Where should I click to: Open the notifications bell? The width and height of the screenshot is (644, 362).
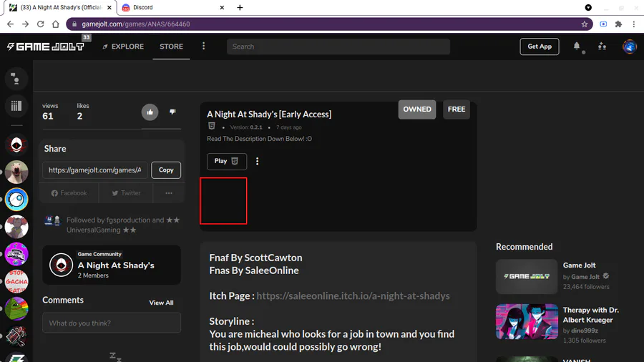coord(577,46)
